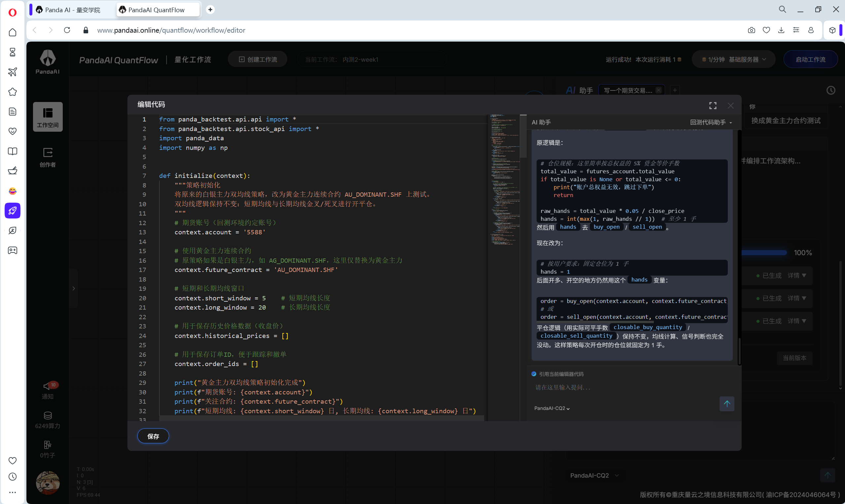Send the question with the up-arrow button

tap(727, 403)
